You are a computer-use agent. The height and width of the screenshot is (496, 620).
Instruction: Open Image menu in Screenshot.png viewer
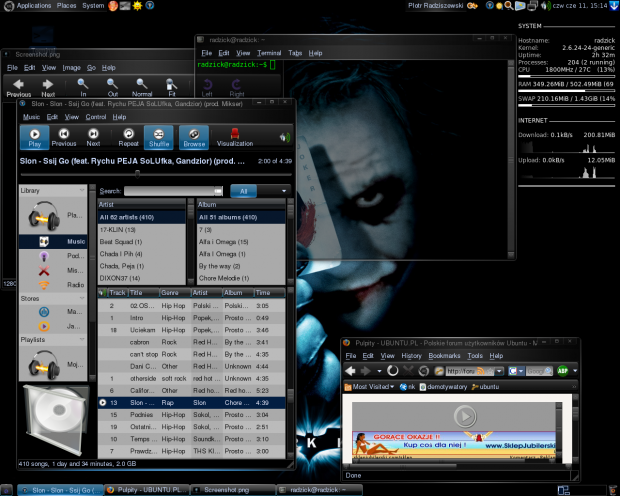(71, 68)
